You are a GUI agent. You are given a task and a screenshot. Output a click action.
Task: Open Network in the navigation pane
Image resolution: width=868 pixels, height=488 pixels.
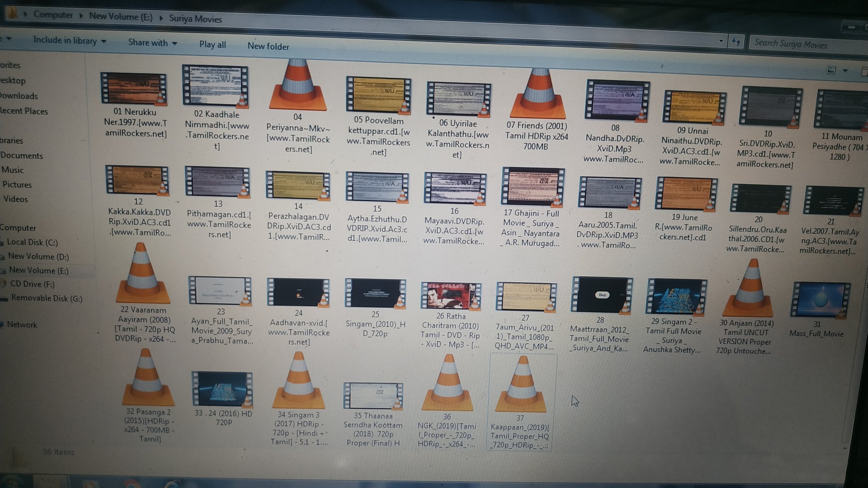pos(22,324)
